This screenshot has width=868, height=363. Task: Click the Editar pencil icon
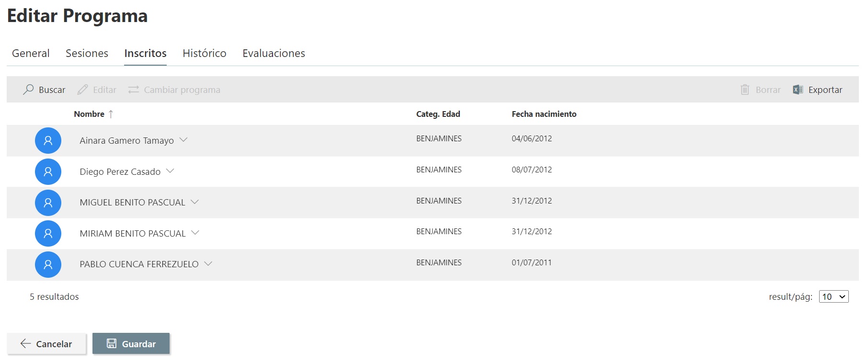pyautogui.click(x=82, y=90)
